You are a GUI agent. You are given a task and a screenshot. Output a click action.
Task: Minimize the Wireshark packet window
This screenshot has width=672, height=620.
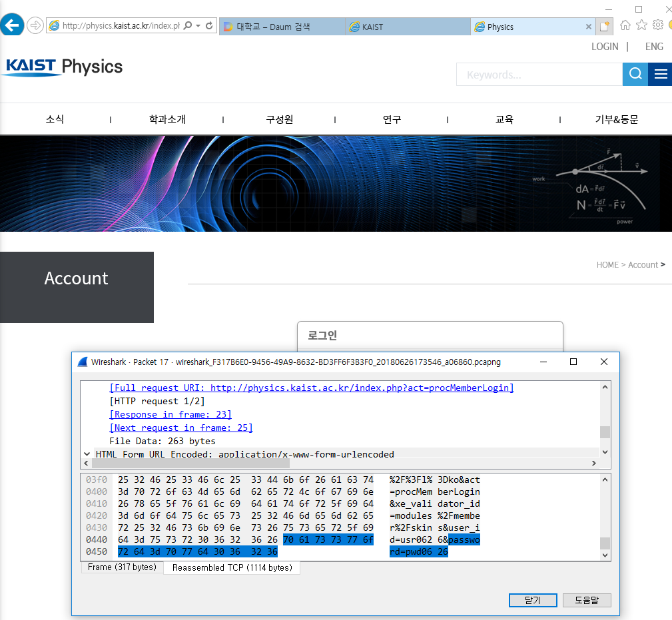(543, 362)
